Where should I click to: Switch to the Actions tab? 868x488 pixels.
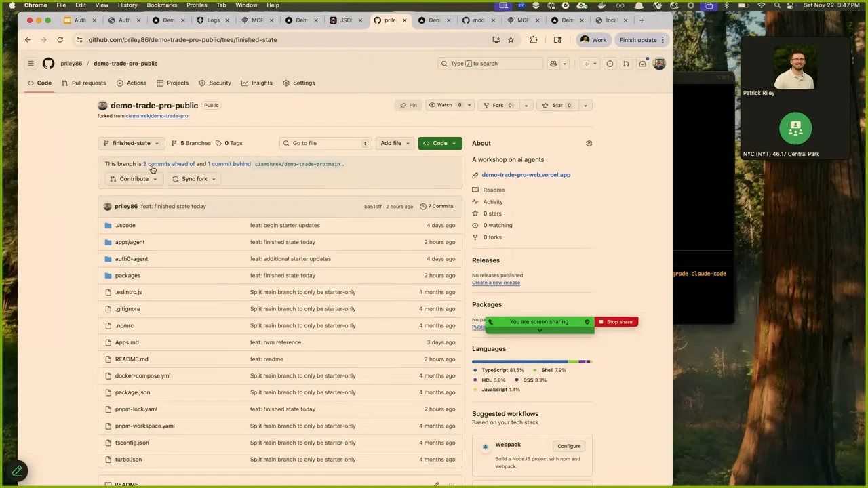coord(131,83)
